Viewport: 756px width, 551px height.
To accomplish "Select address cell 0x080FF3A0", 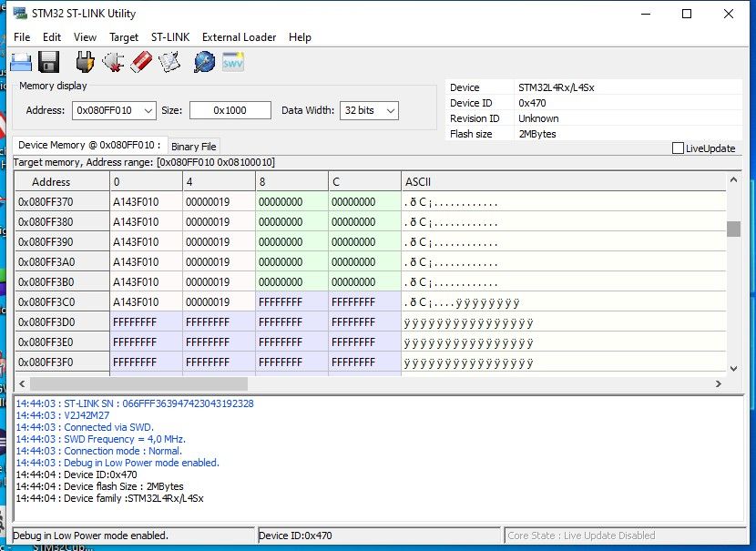I will [62, 262].
